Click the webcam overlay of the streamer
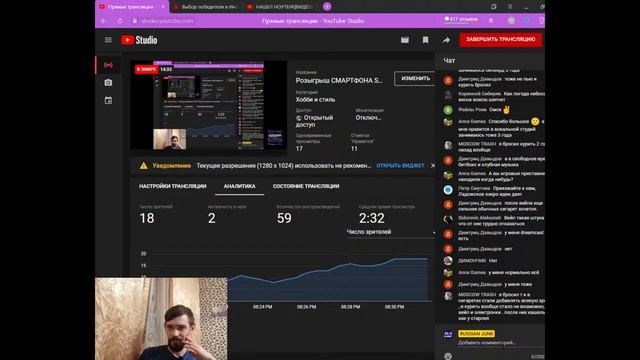The height and width of the screenshot is (360, 640). pos(161,319)
